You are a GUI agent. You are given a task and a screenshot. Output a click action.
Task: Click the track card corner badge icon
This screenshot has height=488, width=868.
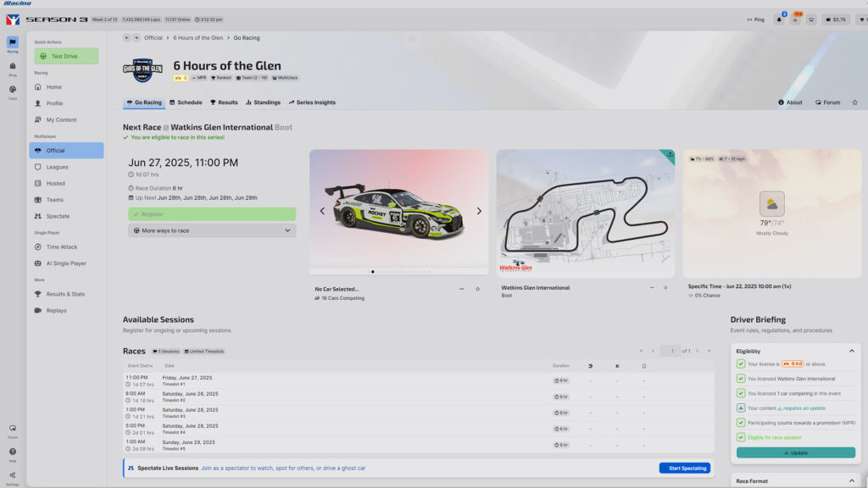670,155
